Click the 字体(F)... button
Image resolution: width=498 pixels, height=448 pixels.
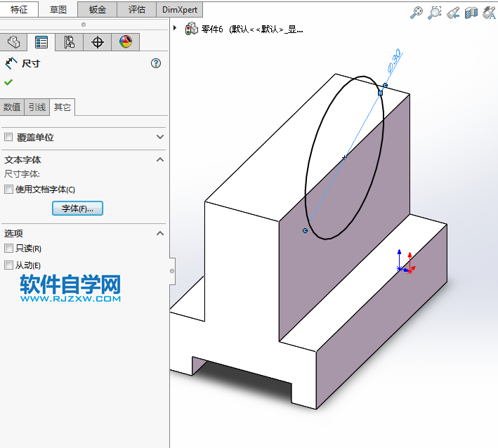pos(77,209)
